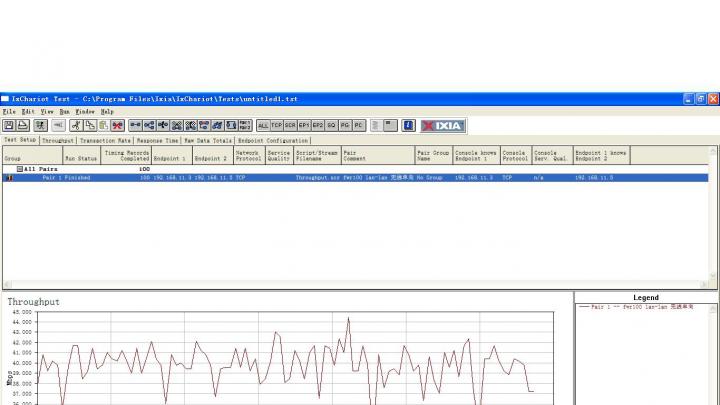
Task: Click the Save test toolbar icon
Action: pyautogui.click(x=9, y=125)
